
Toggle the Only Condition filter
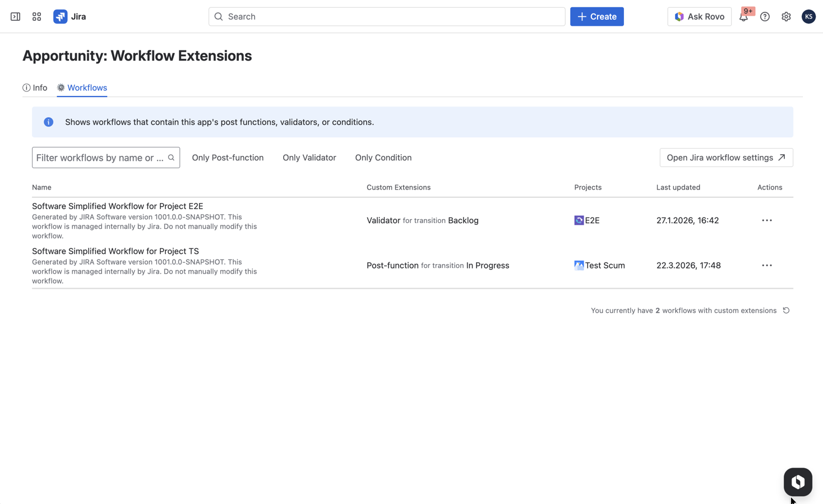[x=383, y=158]
